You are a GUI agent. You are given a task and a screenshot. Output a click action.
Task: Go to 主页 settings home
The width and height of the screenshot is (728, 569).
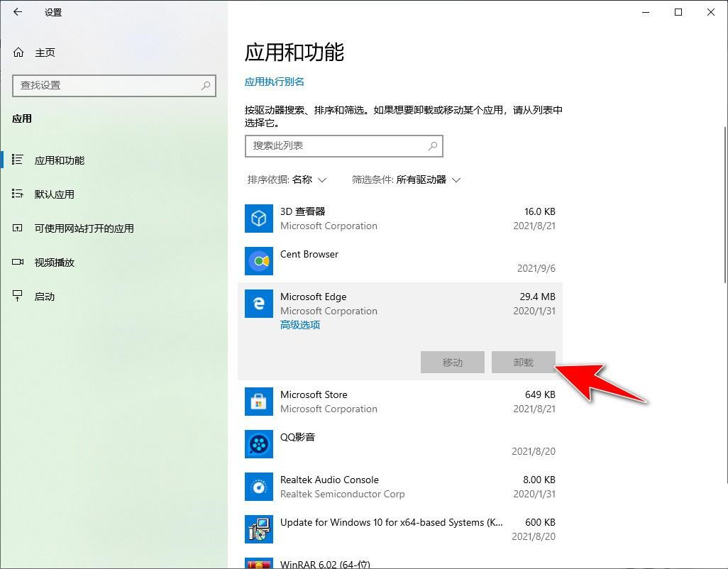pos(45,53)
